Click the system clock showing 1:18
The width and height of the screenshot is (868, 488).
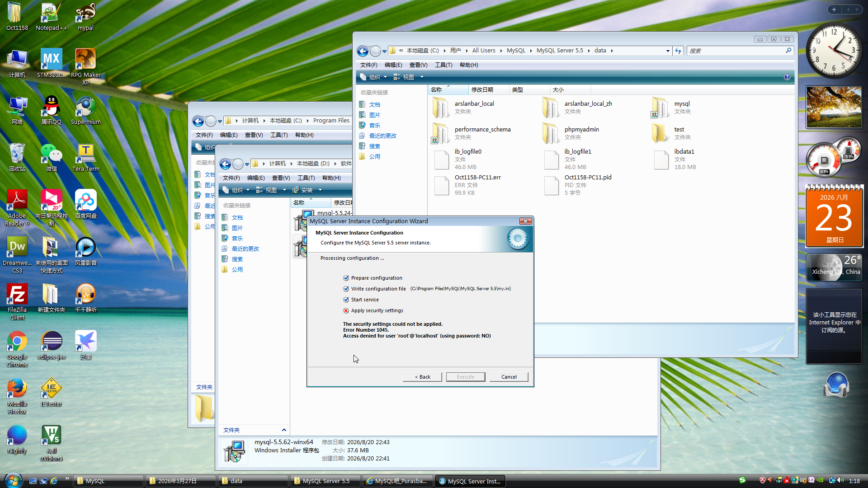(x=854, y=481)
